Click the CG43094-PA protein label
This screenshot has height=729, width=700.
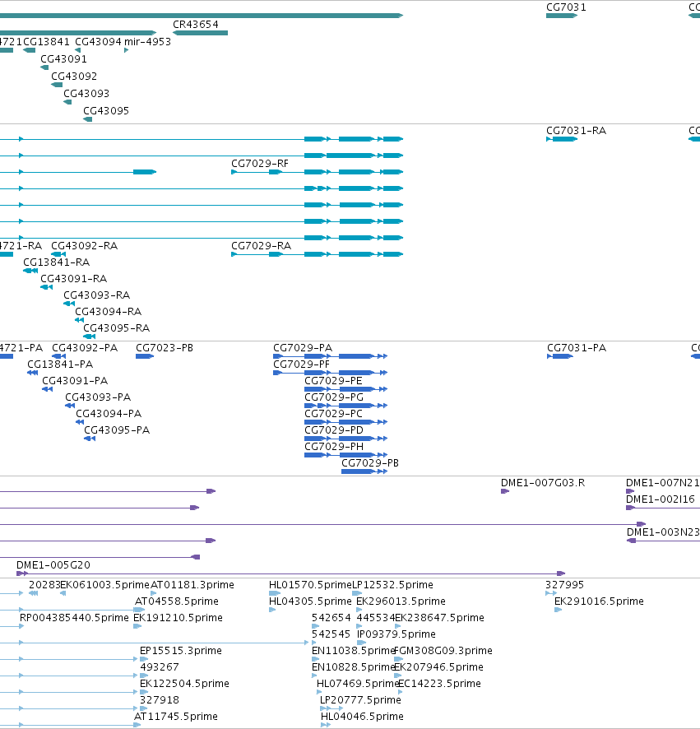coord(109,414)
